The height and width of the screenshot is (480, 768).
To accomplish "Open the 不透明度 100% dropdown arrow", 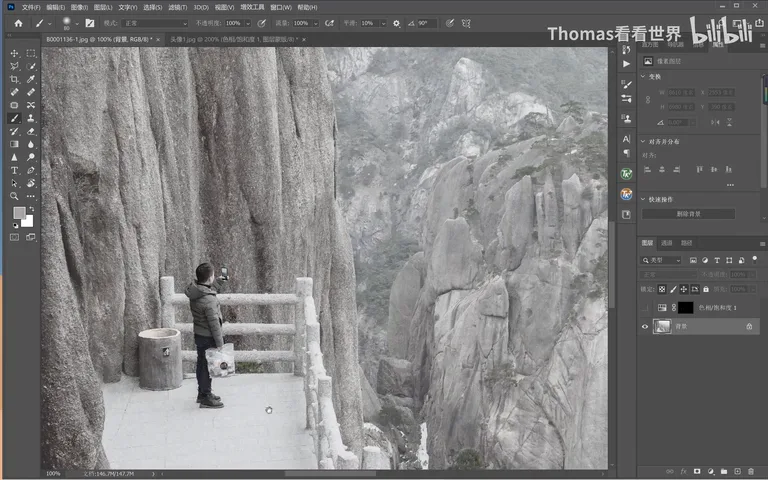I will 248,23.
